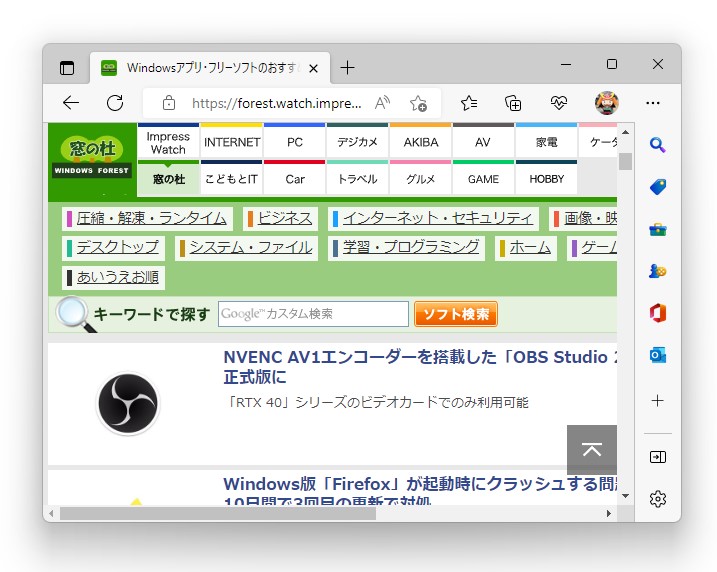Open the AKIBA nav tab
The height and width of the screenshot is (572, 717).
pyautogui.click(x=421, y=142)
